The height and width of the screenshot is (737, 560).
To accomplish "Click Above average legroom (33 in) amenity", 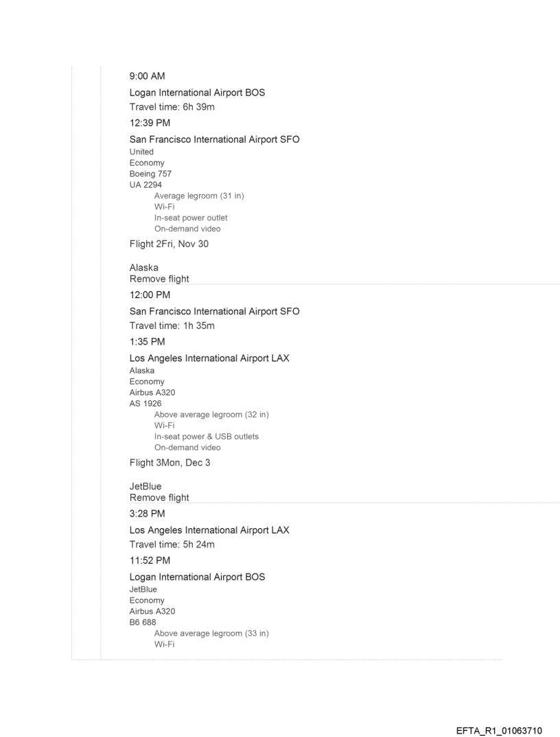I will (211, 633).
